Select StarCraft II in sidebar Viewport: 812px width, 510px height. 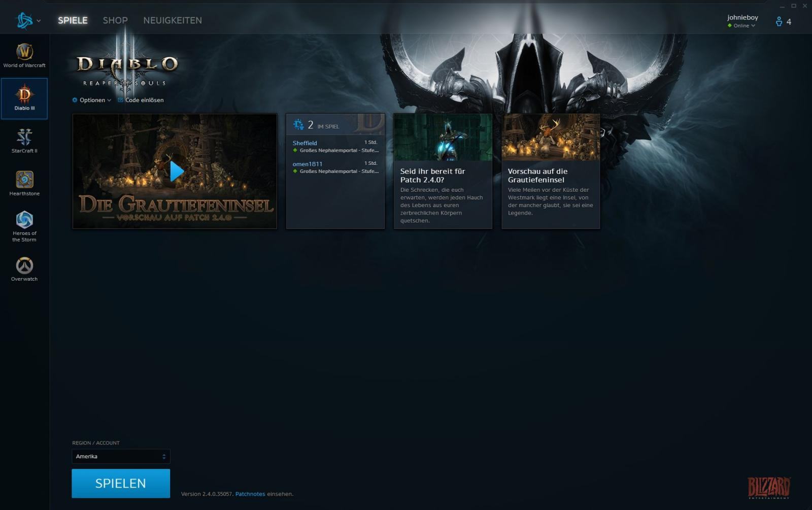click(x=24, y=141)
